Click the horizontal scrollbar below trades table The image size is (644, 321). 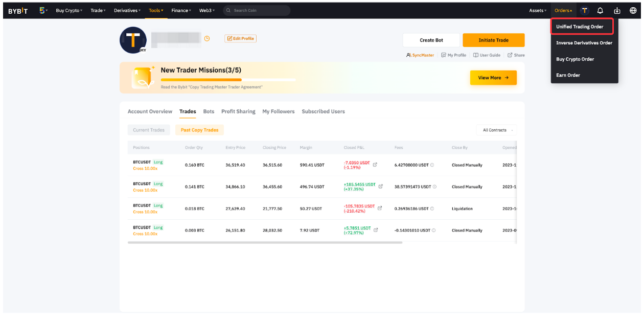[265, 242]
